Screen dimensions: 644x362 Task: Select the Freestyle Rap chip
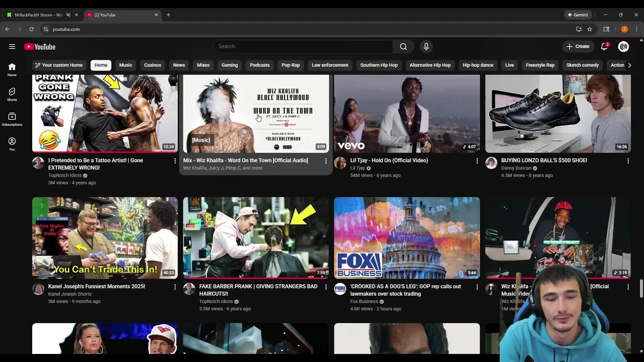tap(540, 65)
